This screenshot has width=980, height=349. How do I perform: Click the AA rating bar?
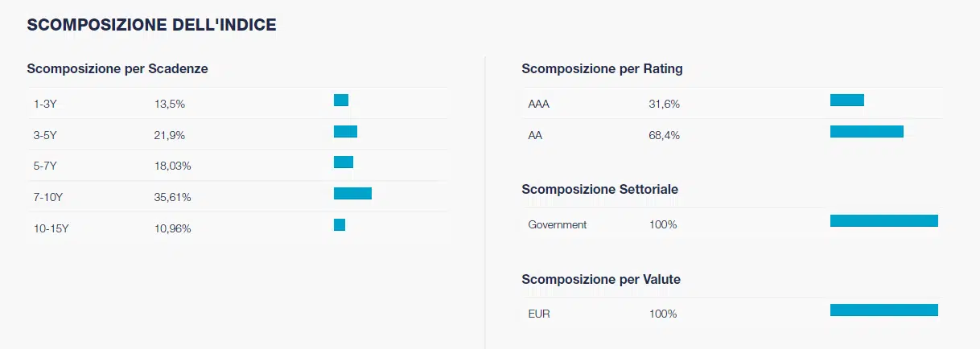click(x=867, y=132)
